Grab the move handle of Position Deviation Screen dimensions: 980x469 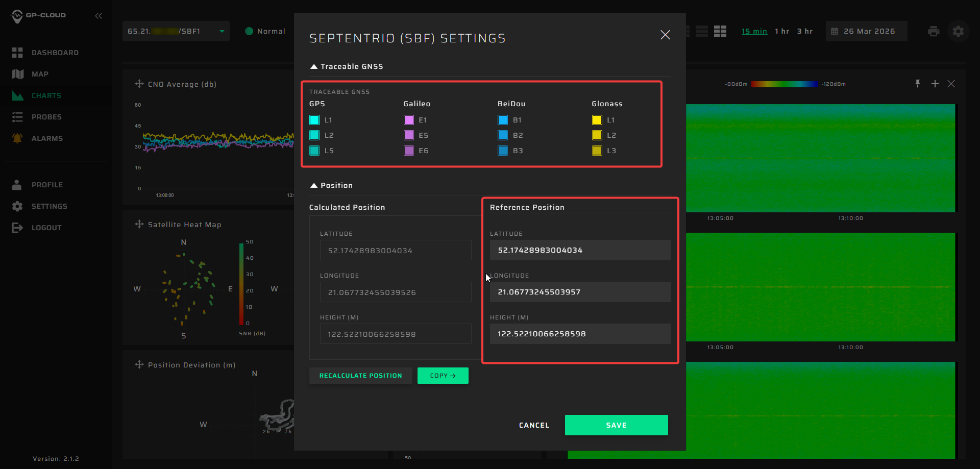pyautogui.click(x=139, y=364)
